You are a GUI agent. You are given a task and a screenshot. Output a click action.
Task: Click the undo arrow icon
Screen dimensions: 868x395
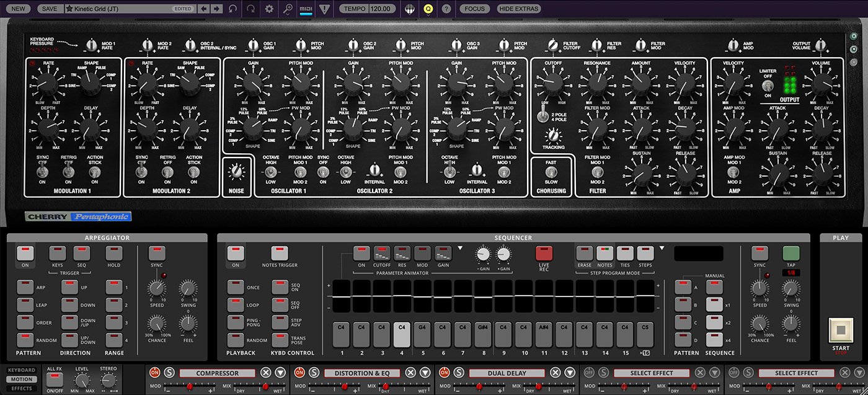tap(232, 9)
